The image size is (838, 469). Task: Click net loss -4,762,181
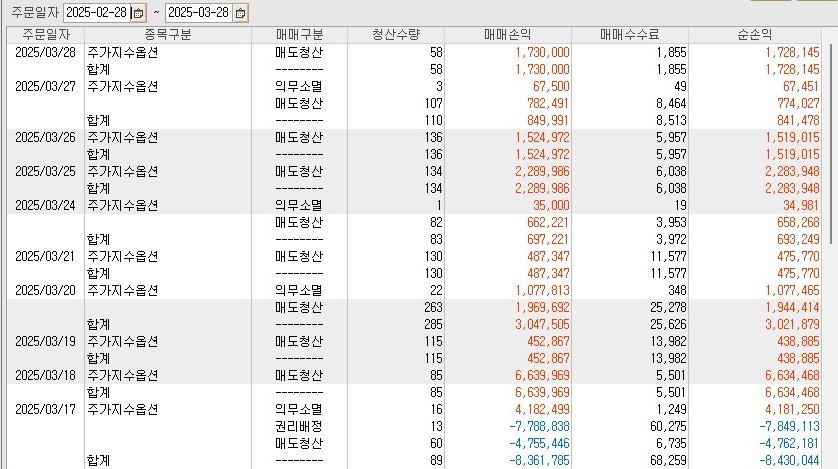tap(789, 443)
